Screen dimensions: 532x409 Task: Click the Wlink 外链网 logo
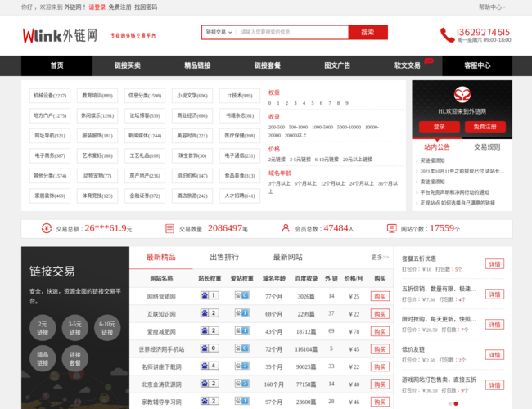(60, 35)
